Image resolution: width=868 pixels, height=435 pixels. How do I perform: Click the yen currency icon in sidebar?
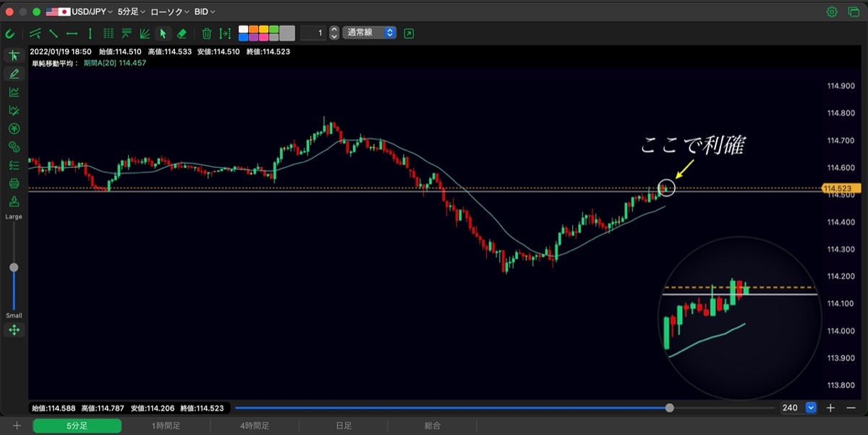[14, 129]
